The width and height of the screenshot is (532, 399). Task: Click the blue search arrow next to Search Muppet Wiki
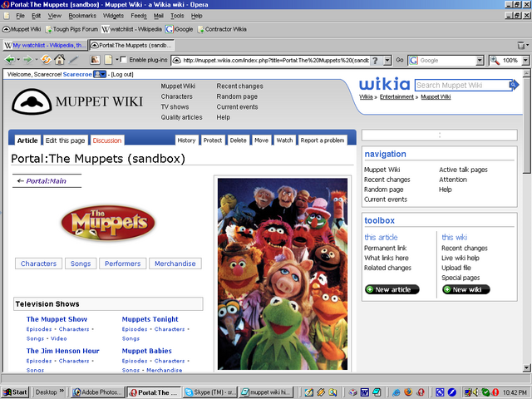514,85
